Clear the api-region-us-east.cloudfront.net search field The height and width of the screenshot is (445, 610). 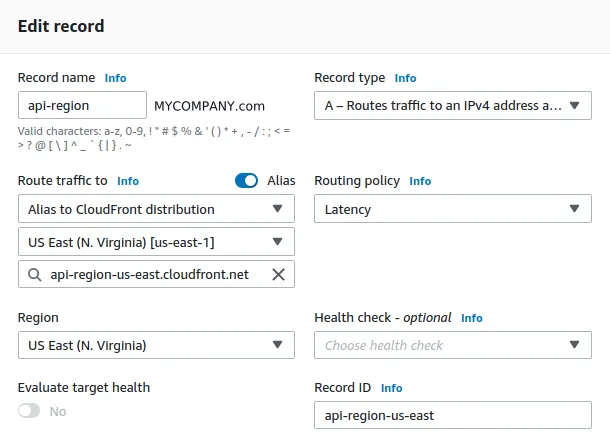point(278,274)
